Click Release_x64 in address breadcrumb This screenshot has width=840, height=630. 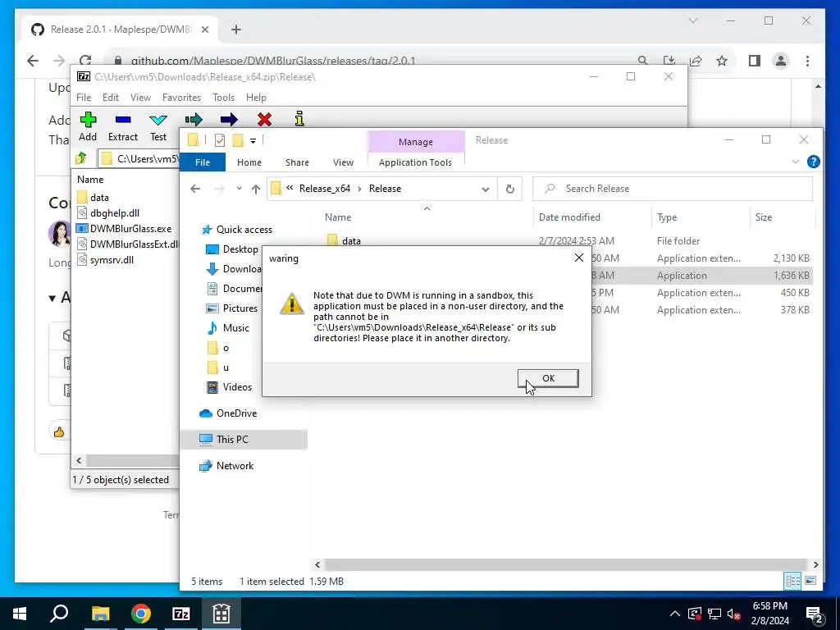325,189
